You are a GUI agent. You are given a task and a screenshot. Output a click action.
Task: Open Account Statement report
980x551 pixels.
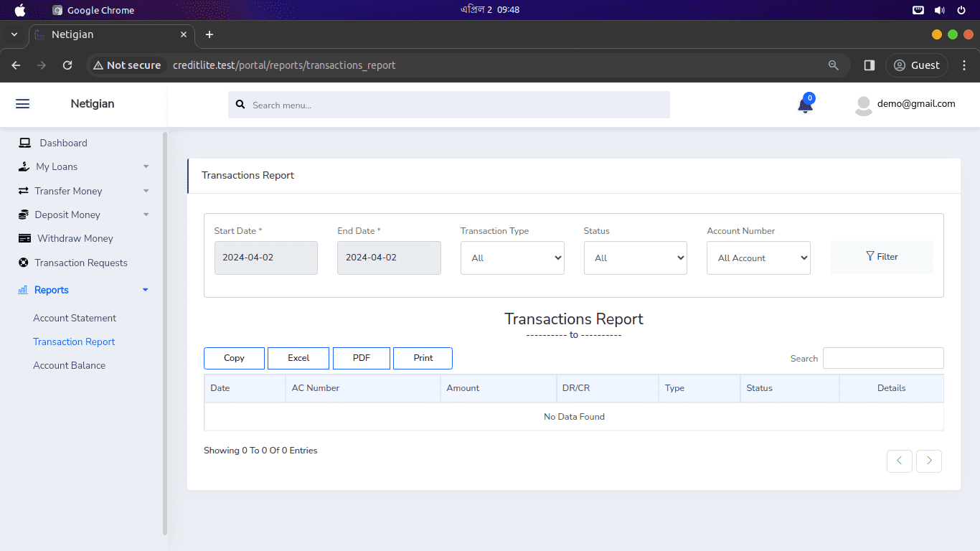coord(75,318)
